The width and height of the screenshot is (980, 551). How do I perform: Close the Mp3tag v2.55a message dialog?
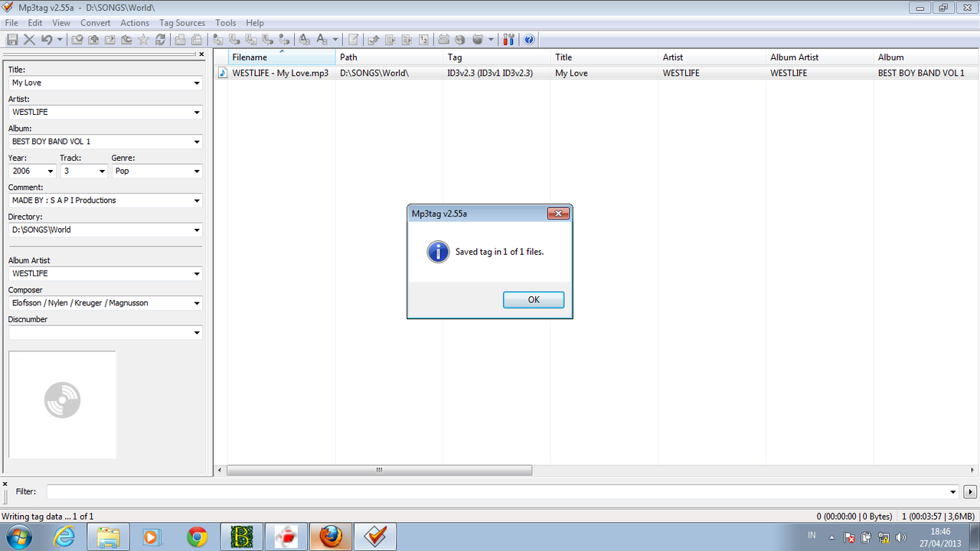[559, 214]
